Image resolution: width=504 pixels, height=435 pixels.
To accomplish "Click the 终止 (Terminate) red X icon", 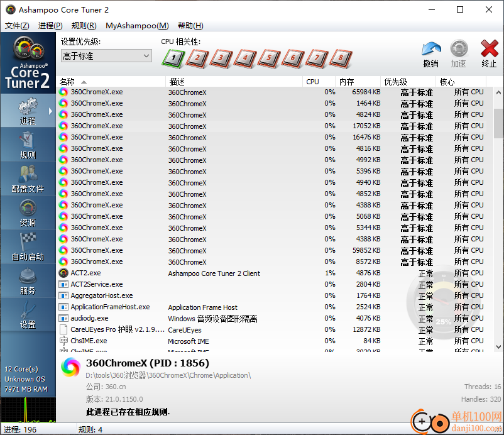I will coord(489,49).
